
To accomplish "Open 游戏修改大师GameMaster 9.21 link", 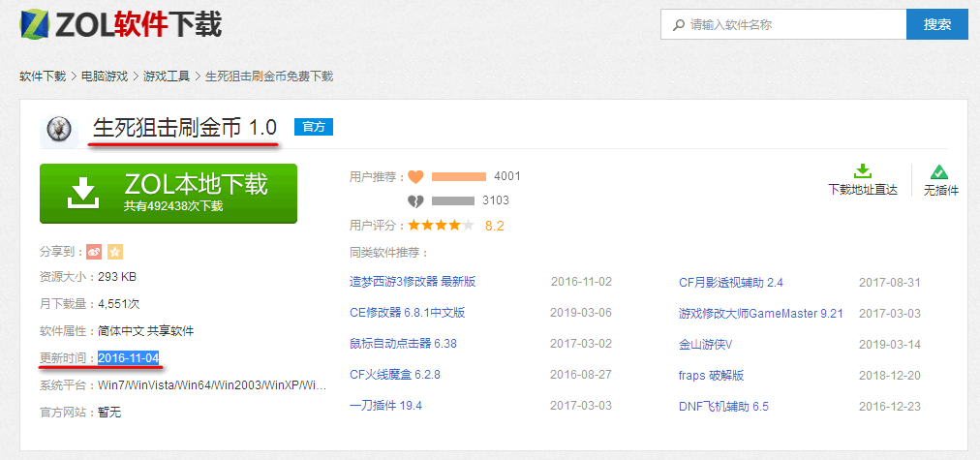I will [x=760, y=313].
